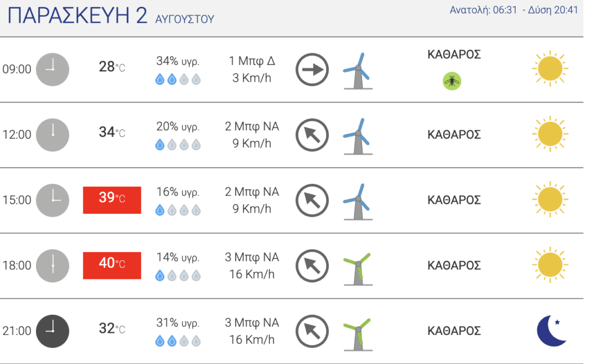Click the east-pointing wind arrow at 09:00

point(312,70)
